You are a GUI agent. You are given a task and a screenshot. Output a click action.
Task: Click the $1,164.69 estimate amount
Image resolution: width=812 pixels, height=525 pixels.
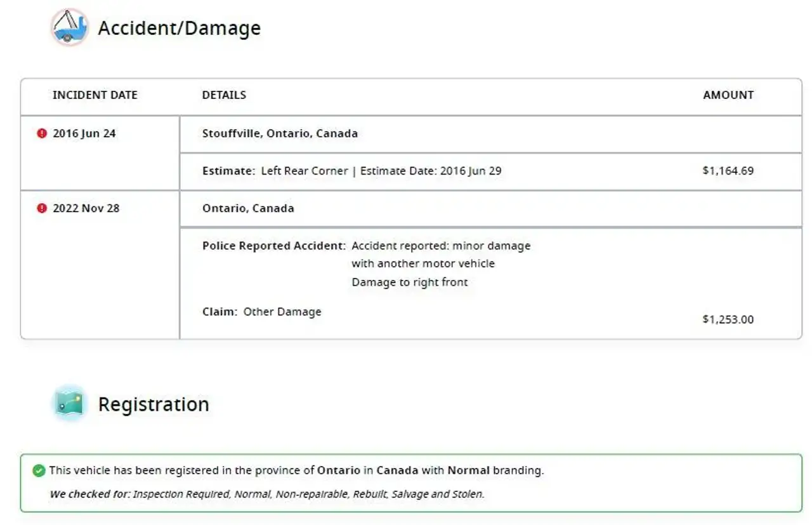click(x=728, y=171)
